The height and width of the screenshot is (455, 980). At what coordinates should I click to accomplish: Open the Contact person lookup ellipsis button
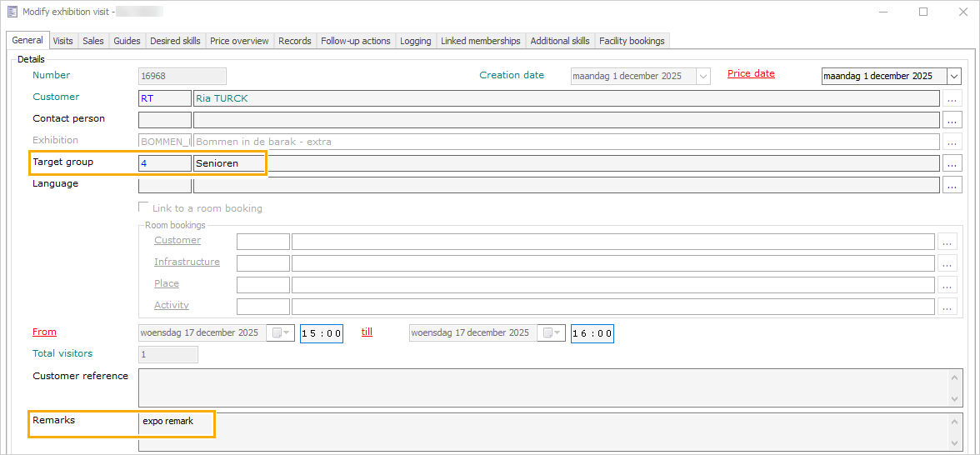coord(952,120)
